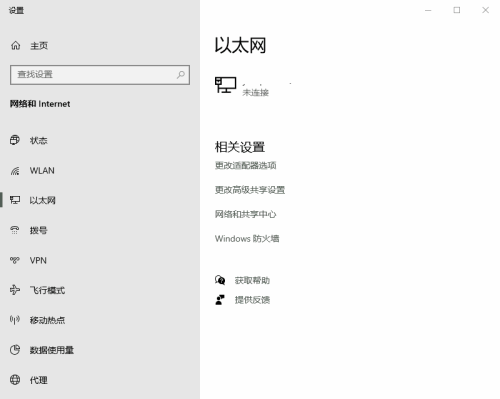The height and width of the screenshot is (399, 500).
Task: Click the 提供反馈 person icon
Action: pos(220,300)
